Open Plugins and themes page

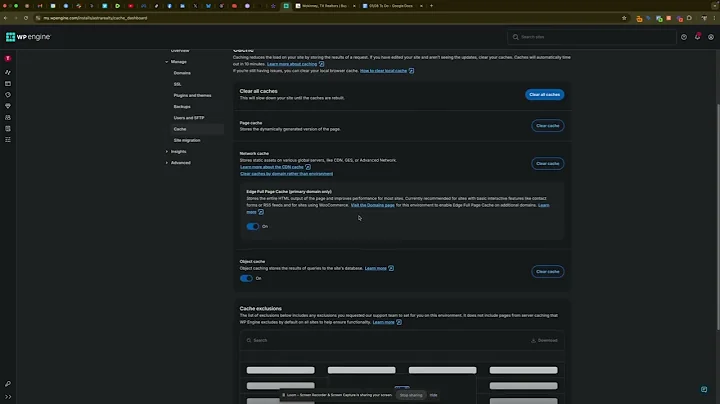[x=192, y=95]
